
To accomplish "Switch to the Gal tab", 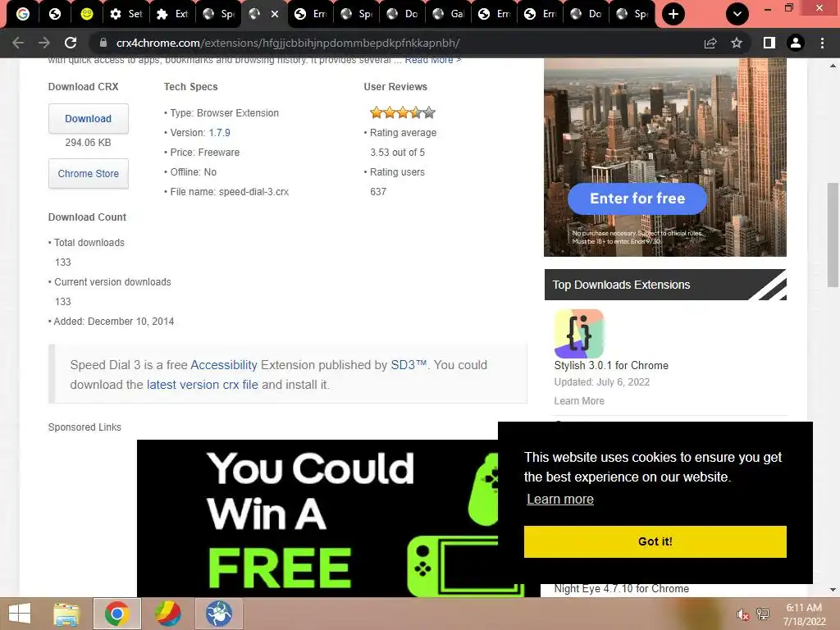I will pyautogui.click(x=449, y=14).
